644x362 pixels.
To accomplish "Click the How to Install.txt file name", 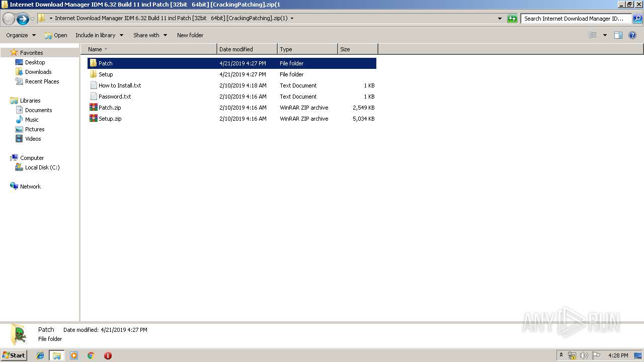I will 120,85.
